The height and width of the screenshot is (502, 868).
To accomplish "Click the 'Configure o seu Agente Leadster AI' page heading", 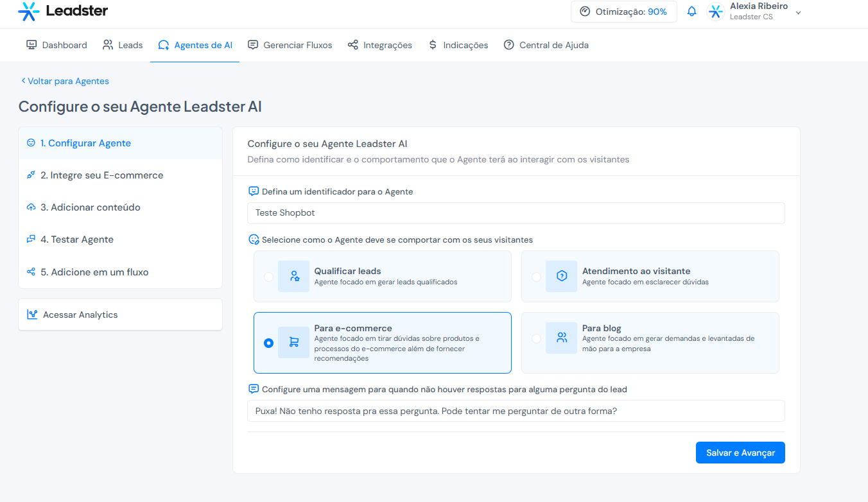I will (x=140, y=107).
